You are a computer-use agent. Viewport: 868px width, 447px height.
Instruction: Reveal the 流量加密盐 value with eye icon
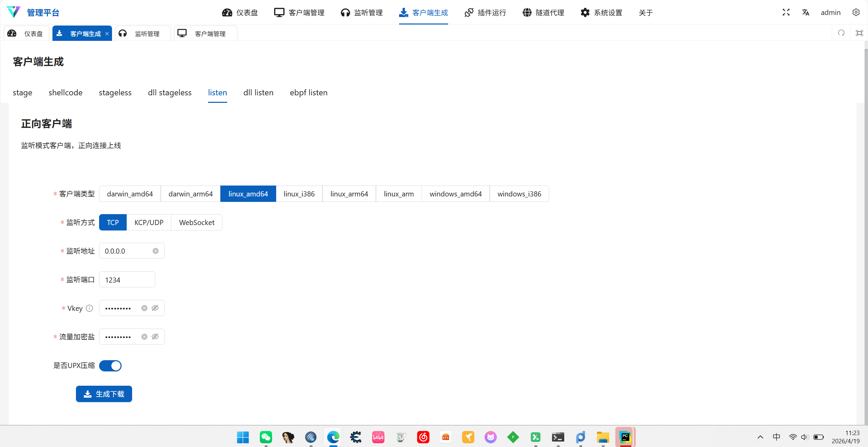coord(155,337)
